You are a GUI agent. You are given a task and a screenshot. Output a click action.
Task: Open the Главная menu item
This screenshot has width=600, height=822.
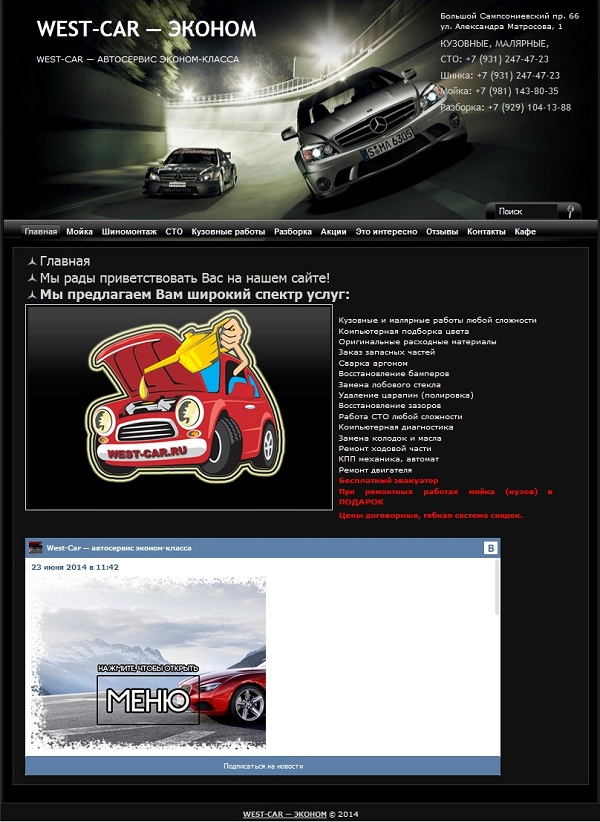(x=40, y=231)
